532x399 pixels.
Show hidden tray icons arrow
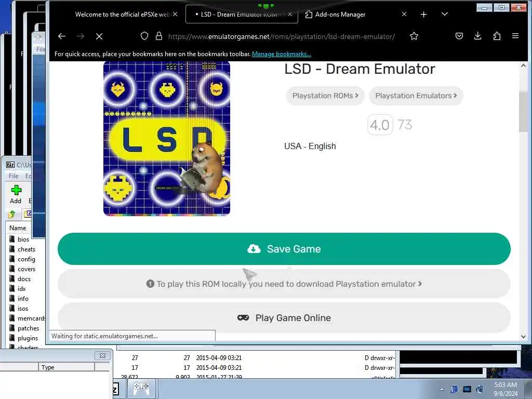click(442, 389)
